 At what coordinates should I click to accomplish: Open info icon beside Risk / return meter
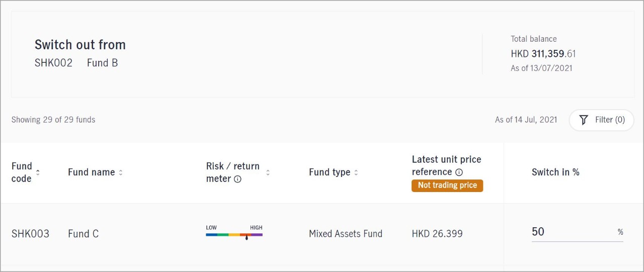pyautogui.click(x=237, y=179)
